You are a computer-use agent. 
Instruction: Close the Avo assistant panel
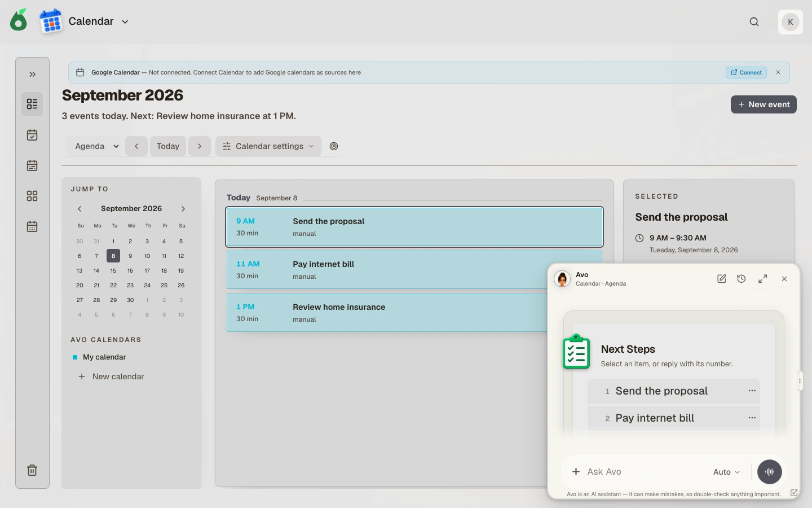click(784, 279)
